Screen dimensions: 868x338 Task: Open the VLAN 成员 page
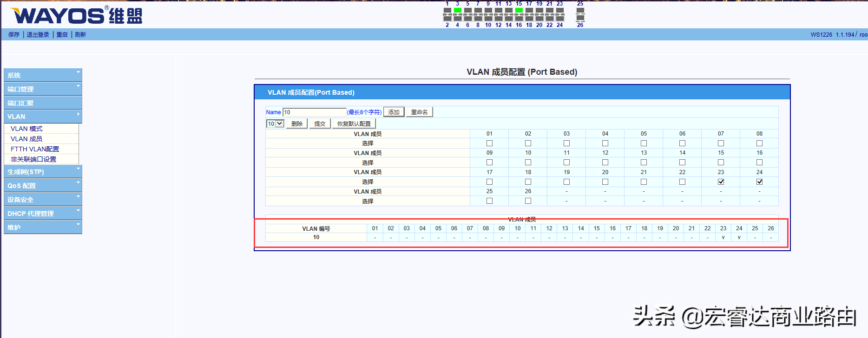(26, 139)
